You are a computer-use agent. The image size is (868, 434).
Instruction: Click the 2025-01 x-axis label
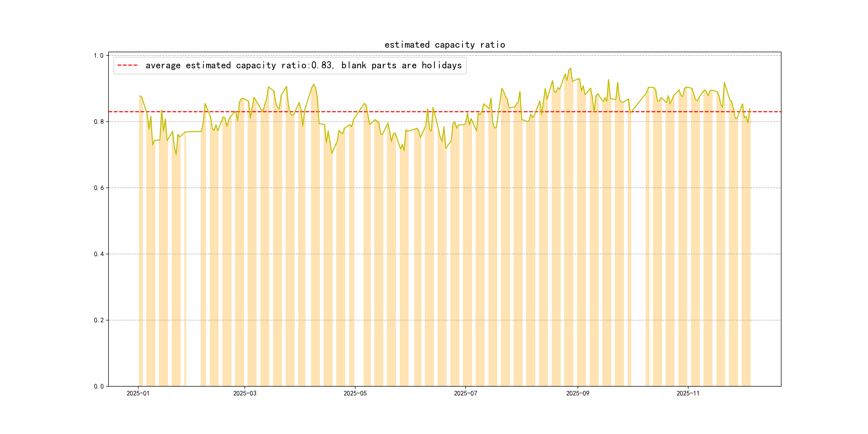click(138, 393)
